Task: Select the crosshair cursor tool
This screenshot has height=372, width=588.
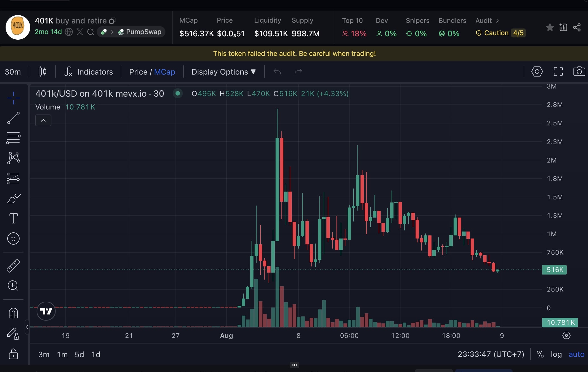Action: pos(13,98)
